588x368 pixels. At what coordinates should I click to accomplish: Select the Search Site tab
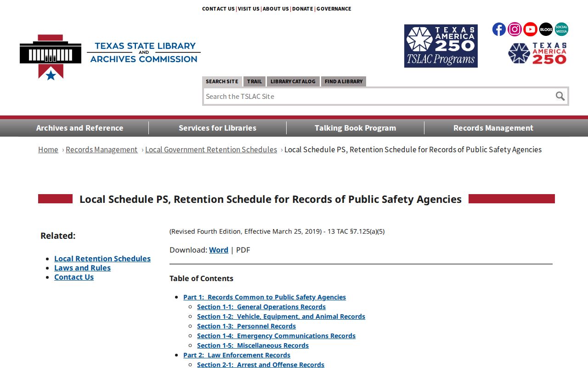[x=222, y=81]
